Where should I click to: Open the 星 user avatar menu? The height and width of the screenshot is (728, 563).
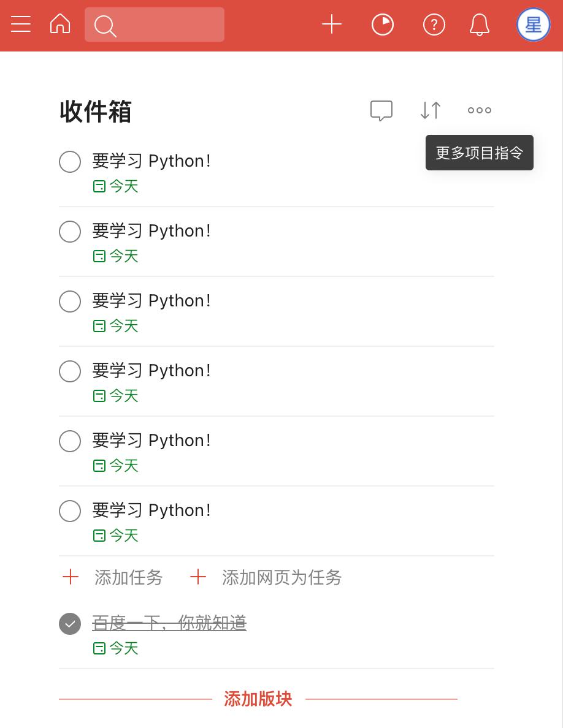pos(533,25)
